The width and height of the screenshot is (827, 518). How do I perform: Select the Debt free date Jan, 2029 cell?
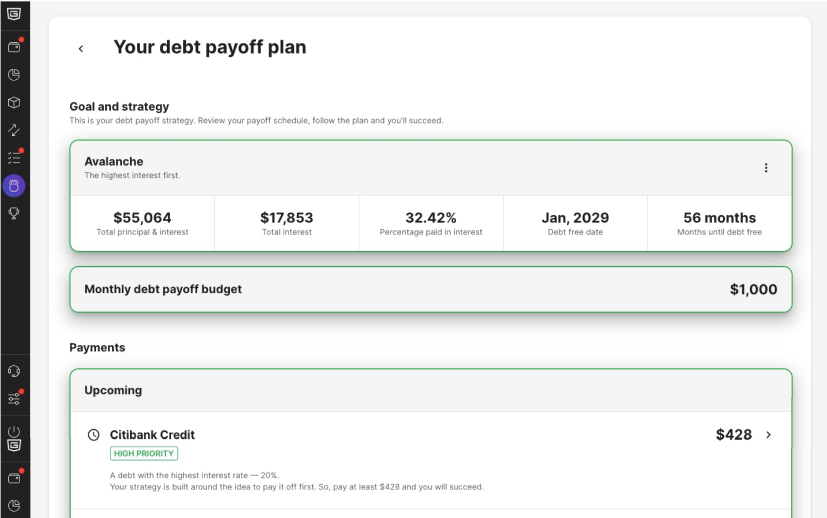(x=575, y=224)
